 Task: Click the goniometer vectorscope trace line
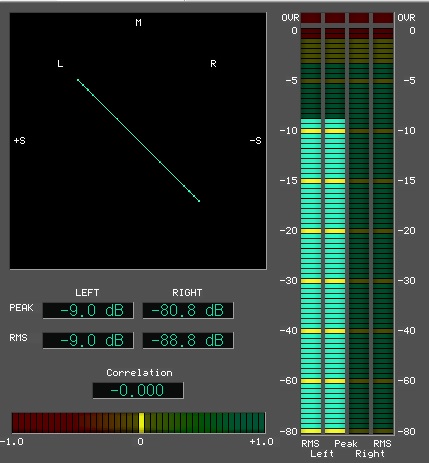138,140
